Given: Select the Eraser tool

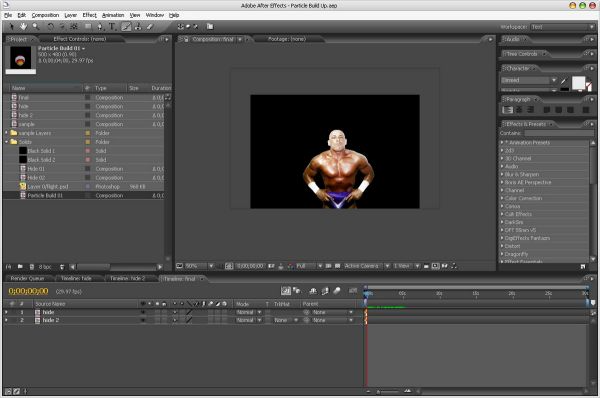Looking at the screenshot, I should [x=150, y=26].
